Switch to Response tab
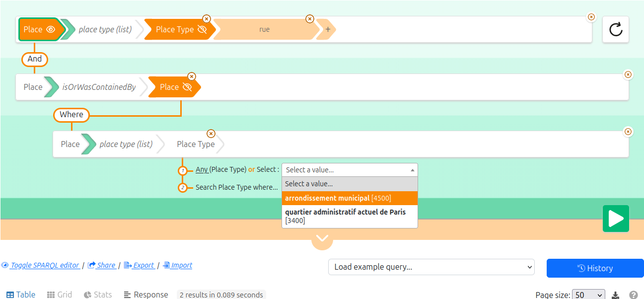The height and width of the screenshot is (299, 644). (146, 295)
